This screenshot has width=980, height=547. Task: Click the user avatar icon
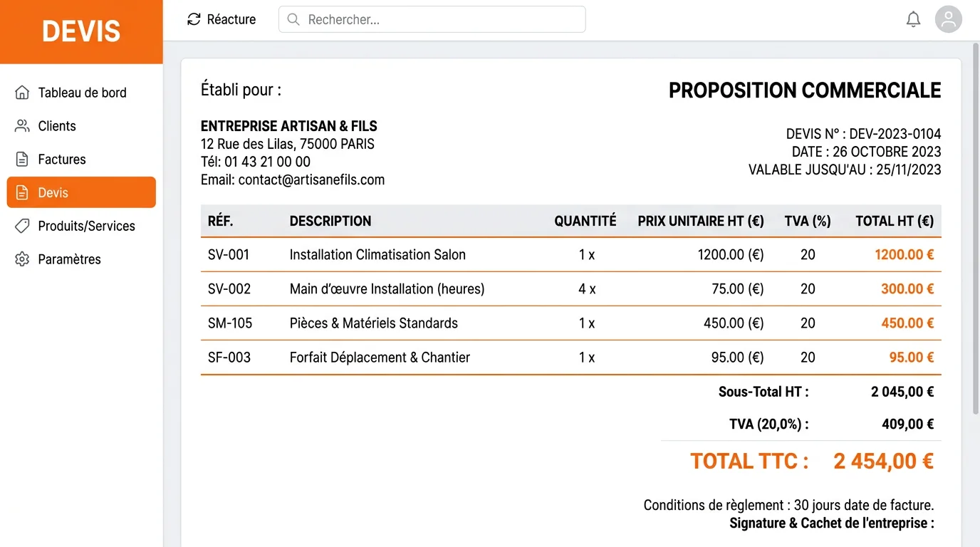(x=948, y=19)
